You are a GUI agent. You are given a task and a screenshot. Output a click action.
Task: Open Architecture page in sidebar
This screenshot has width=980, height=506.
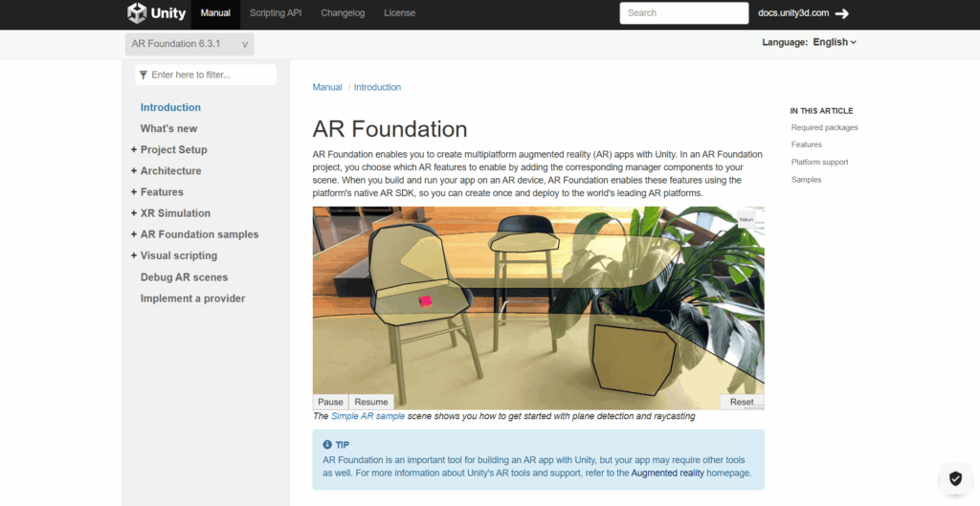(x=170, y=171)
